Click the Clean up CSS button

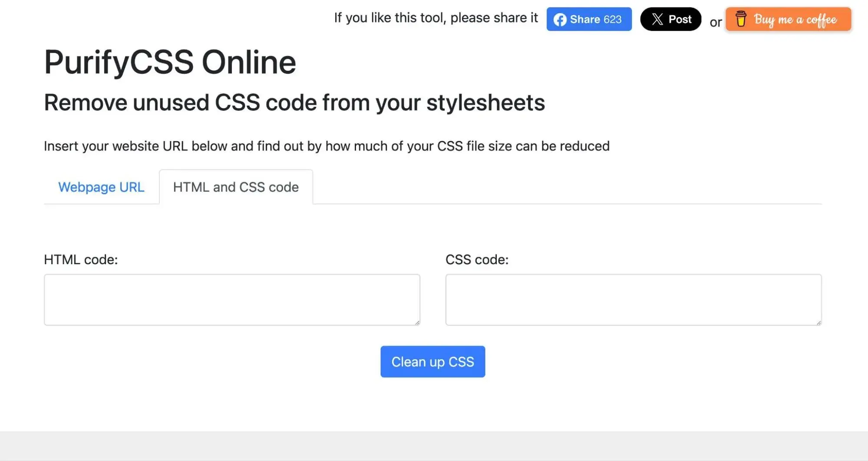point(432,362)
